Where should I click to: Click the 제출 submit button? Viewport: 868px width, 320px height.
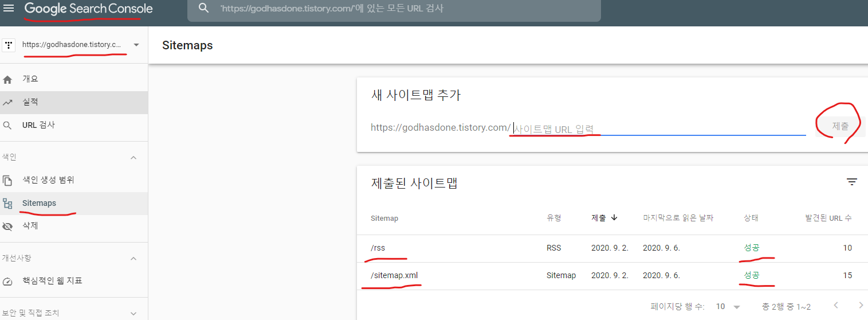pos(840,126)
